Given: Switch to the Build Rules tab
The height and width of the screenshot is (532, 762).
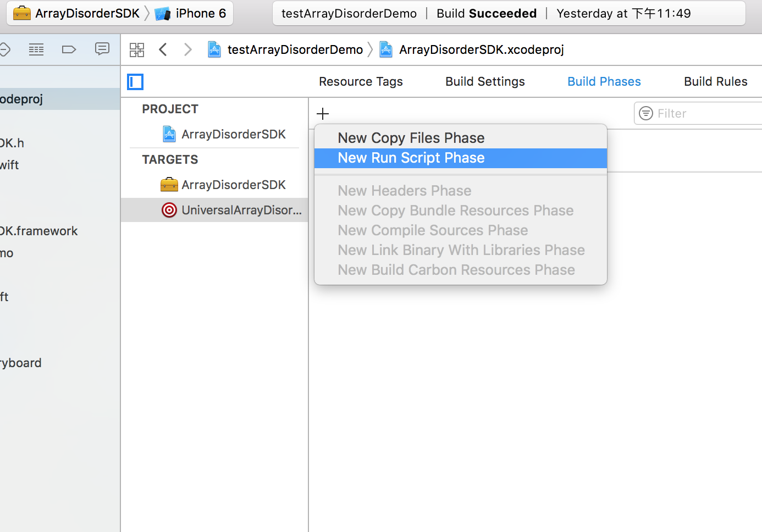Looking at the screenshot, I should pyautogui.click(x=715, y=82).
